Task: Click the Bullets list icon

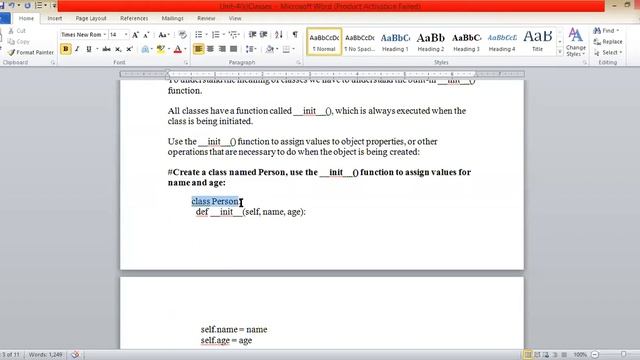Action: click(198, 34)
